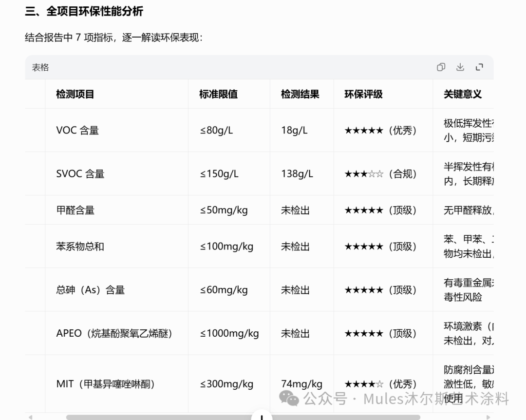Click the 138g/L test result
The width and height of the screenshot is (526, 420).
(297, 174)
